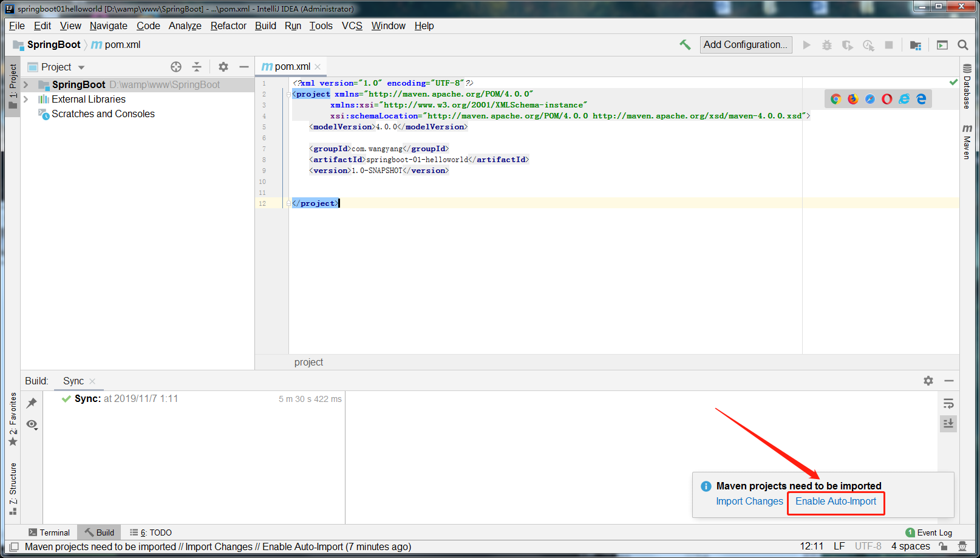Toggle read-only lock icon in status bar
The height and width of the screenshot is (558, 980).
(x=943, y=546)
